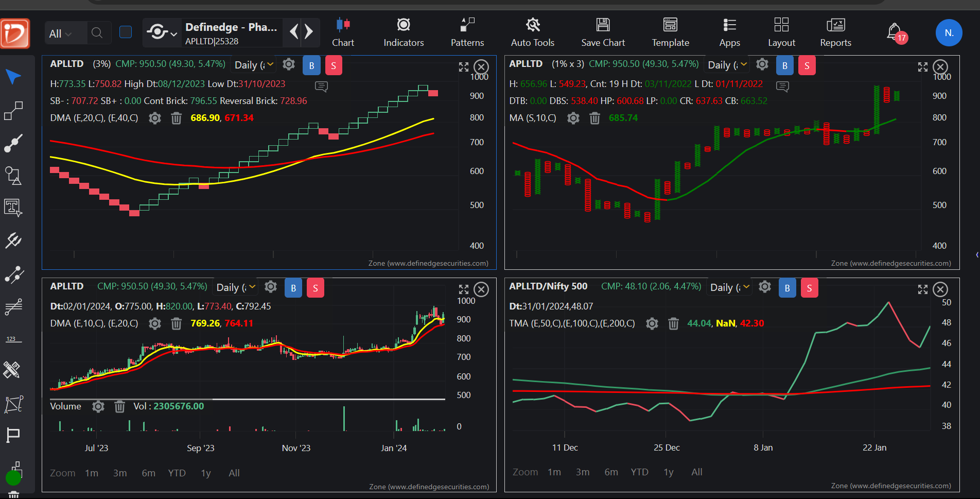Select the shapes drawing tool
Screen dimensions: 980x499
coord(13,176)
